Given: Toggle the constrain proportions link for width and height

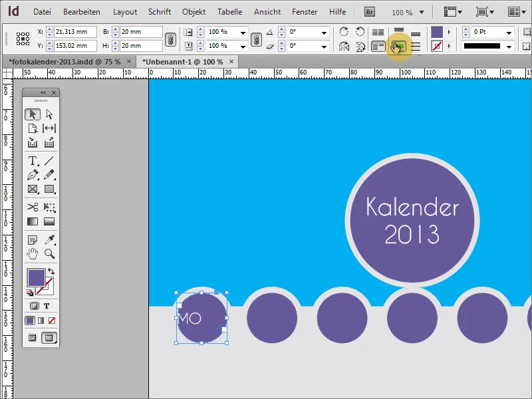Looking at the screenshot, I should (170, 39).
